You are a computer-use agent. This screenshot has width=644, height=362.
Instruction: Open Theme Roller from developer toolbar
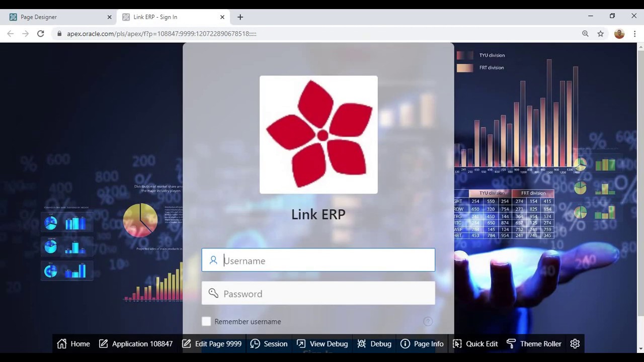click(534, 344)
